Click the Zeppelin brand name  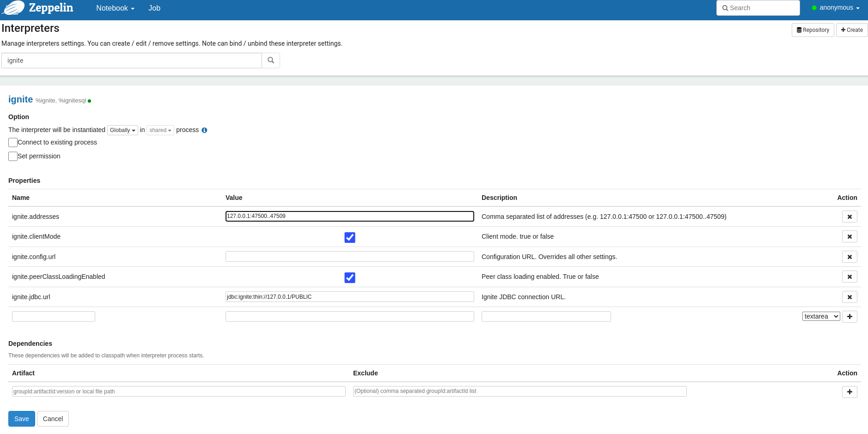(x=51, y=8)
